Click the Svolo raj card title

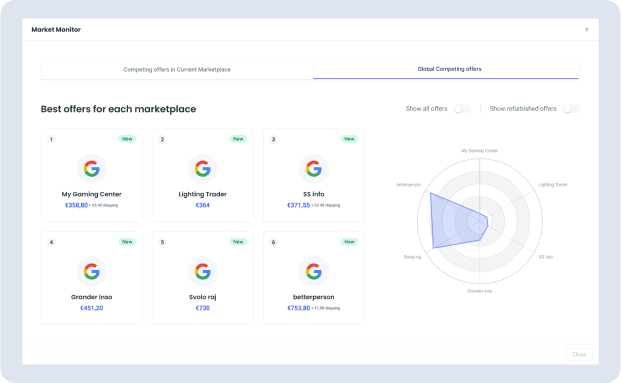203,297
